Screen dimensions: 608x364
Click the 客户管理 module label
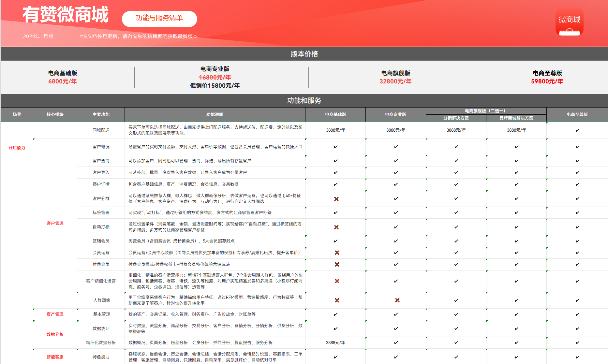point(55,223)
